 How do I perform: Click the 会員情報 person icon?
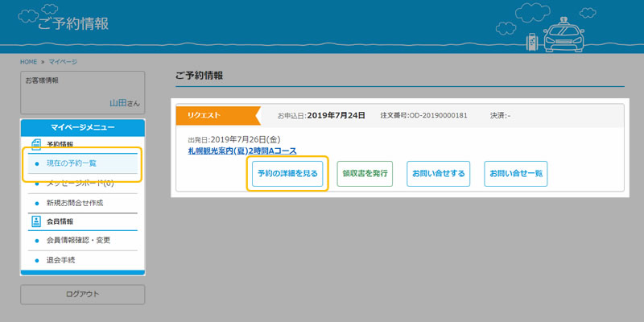tap(35, 221)
